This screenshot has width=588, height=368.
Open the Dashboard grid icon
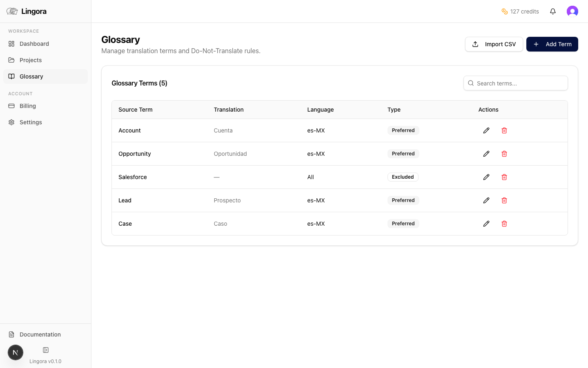coord(11,44)
